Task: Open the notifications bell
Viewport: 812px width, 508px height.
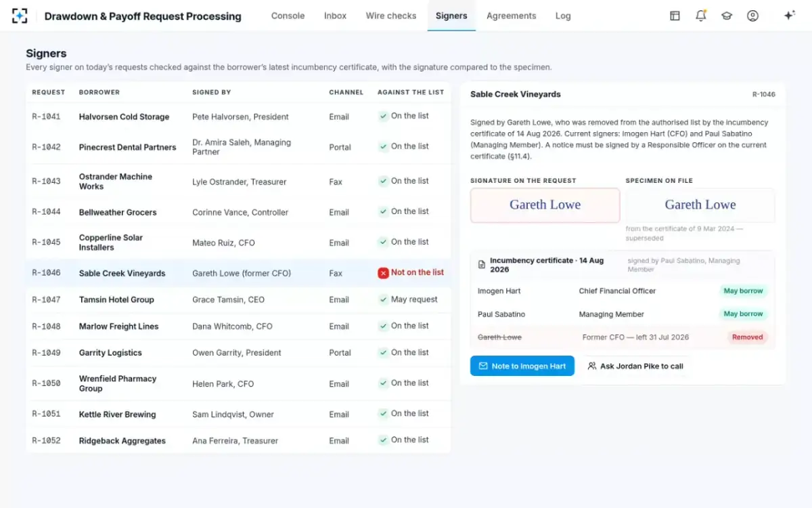Action: [x=701, y=16]
